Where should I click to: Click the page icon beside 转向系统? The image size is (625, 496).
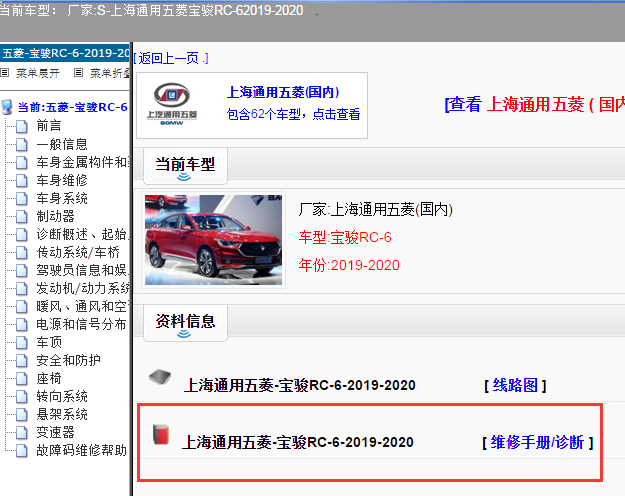(22, 396)
